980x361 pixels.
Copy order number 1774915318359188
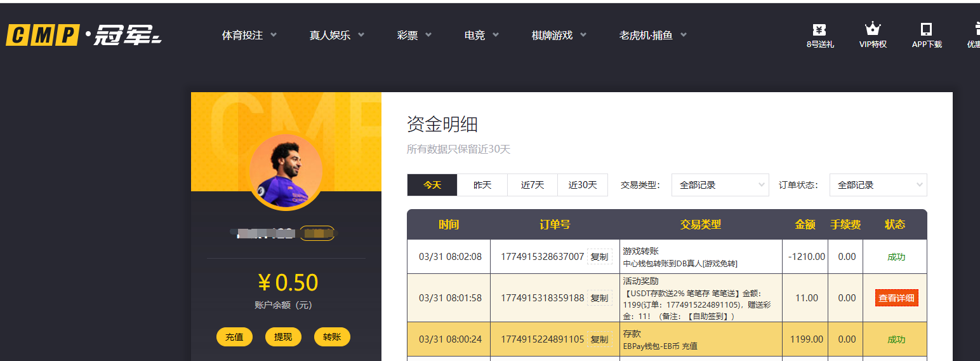click(x=599, y=297)
